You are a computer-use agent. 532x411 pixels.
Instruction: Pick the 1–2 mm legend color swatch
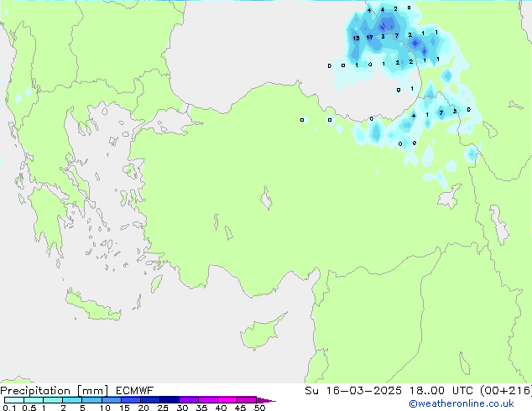[x=53, y=400]
